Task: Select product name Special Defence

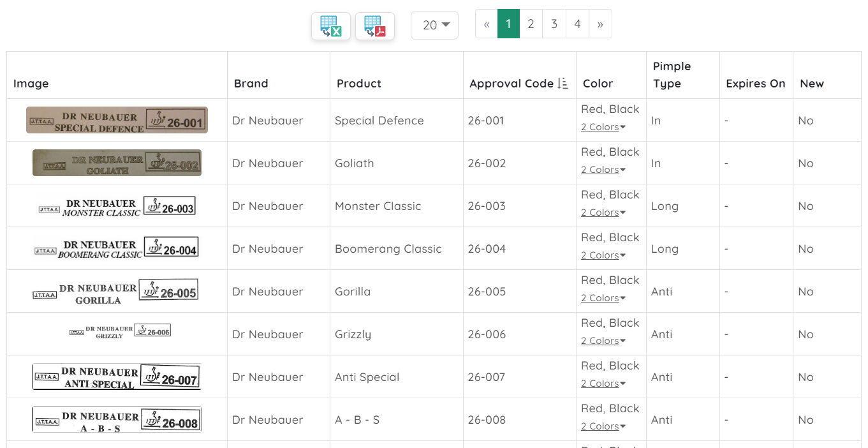Action: (x=379, y=121)
